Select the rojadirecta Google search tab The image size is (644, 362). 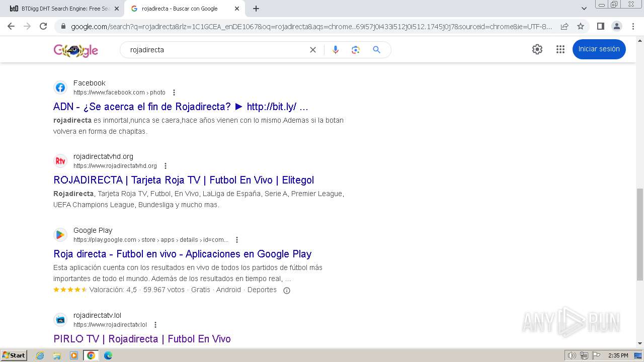pyautogui.click(x=180, y=9)
